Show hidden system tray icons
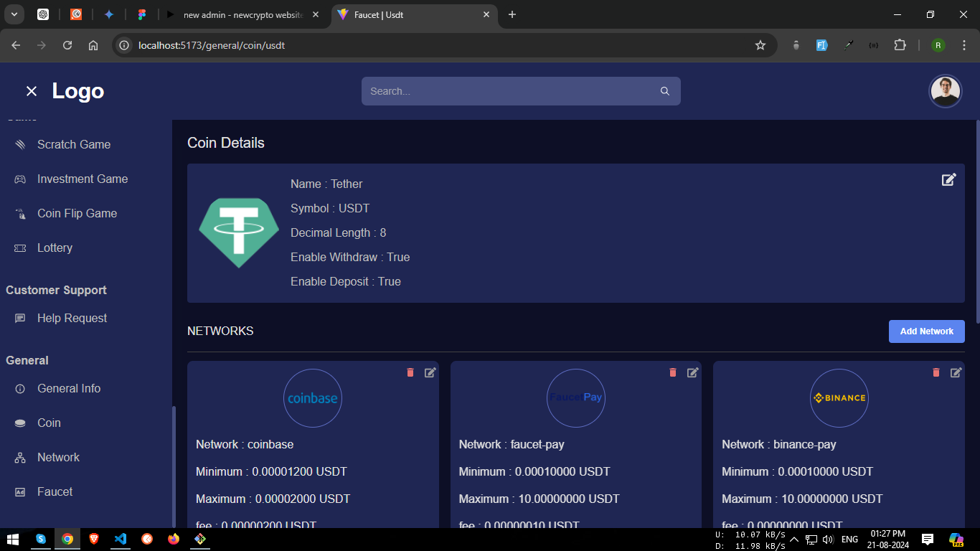Viewport: 980px width, 551px height. pyautogui.click(x=794, y=540)
